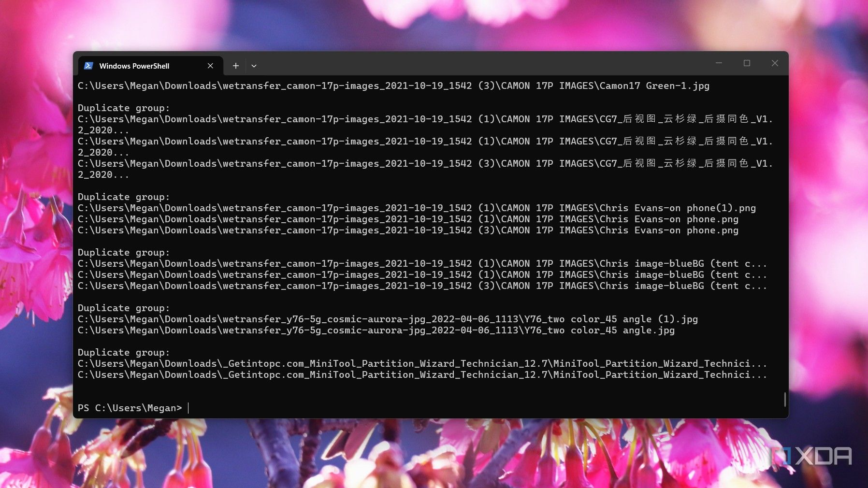
Task: Expand the new tab profile dropdown
Action: [254, 66]
